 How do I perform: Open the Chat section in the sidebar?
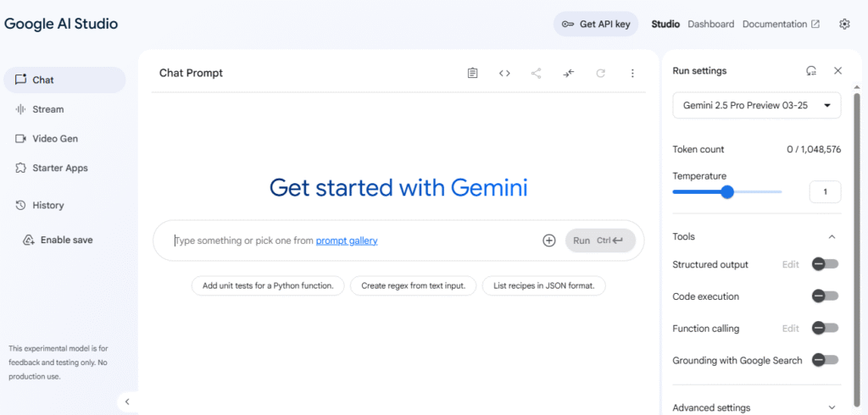coord(64,80)
